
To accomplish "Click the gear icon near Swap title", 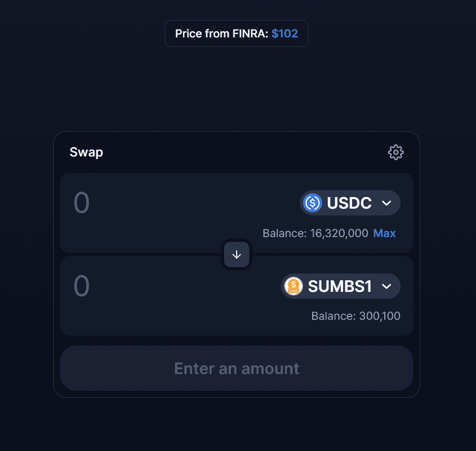I will [396, 152].
